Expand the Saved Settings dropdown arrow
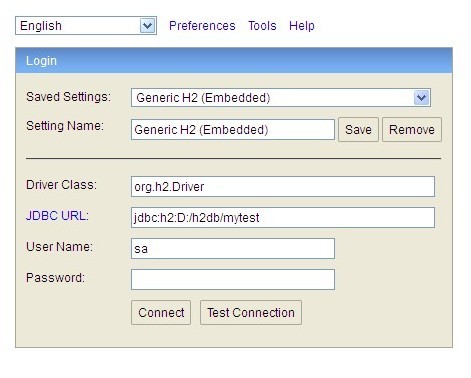Image resolution: width=471 pixels, height=378 pixels. click(422, 98)
